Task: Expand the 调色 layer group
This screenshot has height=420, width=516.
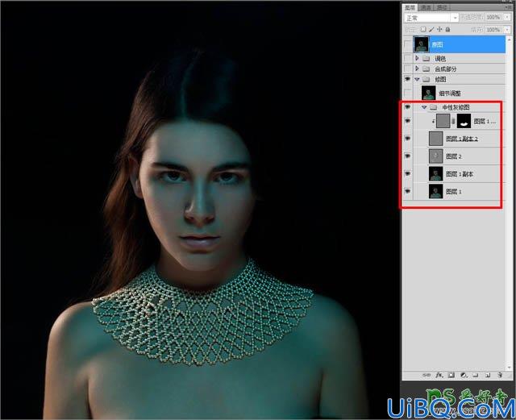Action: pos(417,58)
